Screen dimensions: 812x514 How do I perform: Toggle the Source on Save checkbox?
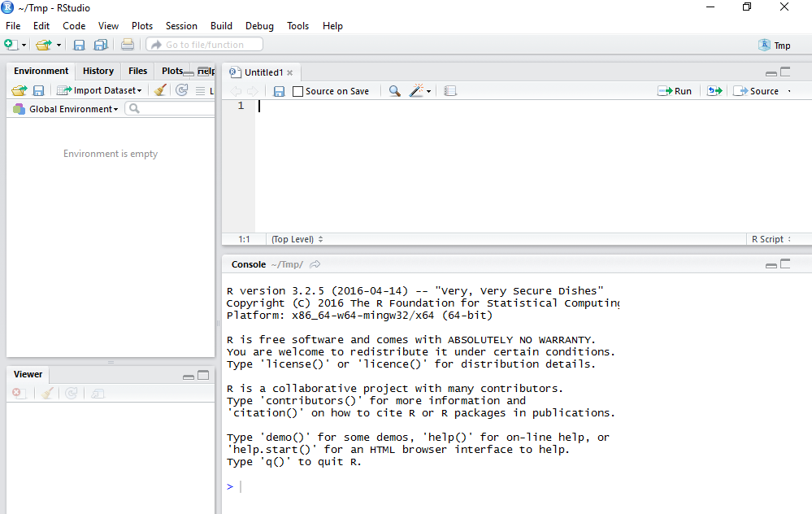pyautogui.click(x=297, y=91)
